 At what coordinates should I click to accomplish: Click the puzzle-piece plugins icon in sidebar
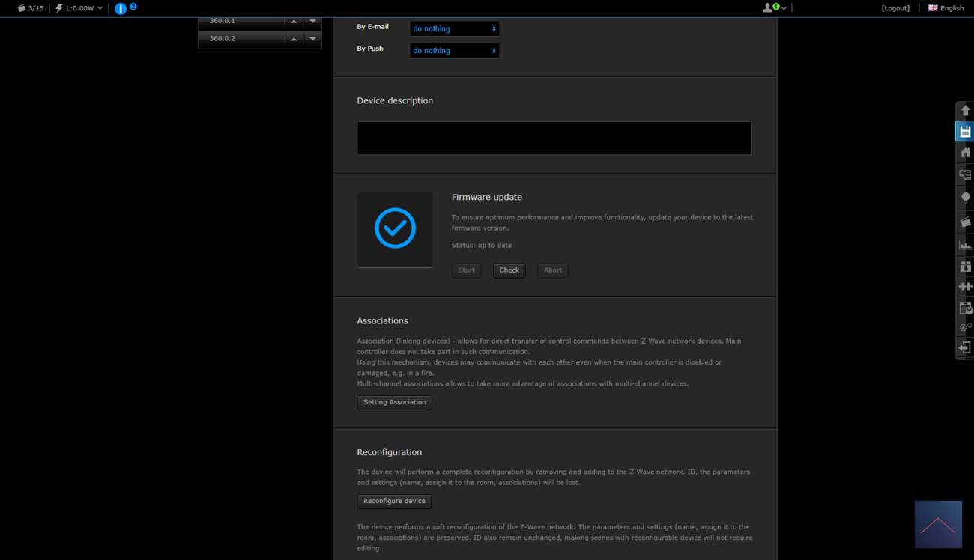[x=965, y=287]
